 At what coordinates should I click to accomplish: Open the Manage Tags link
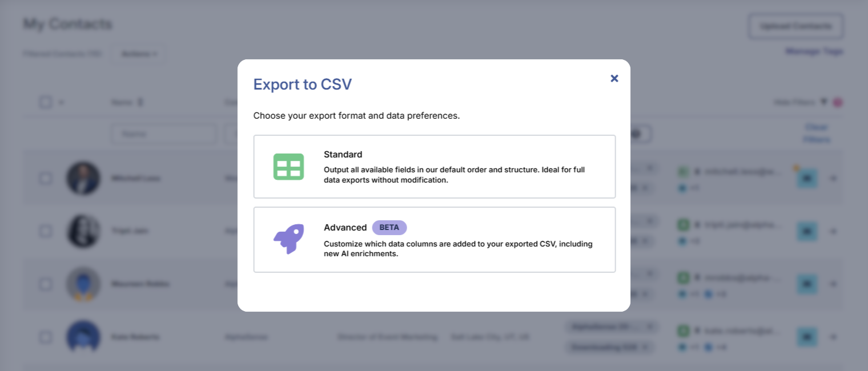point(814,51)
